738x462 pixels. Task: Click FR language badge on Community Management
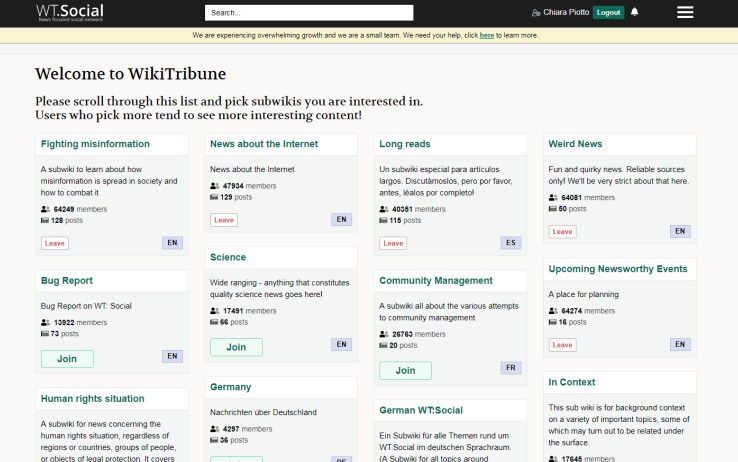pyautogui.click(x=511, y=368)
